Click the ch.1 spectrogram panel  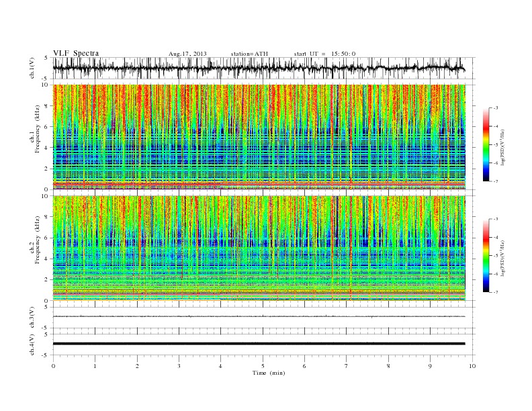tap(259, 137)
